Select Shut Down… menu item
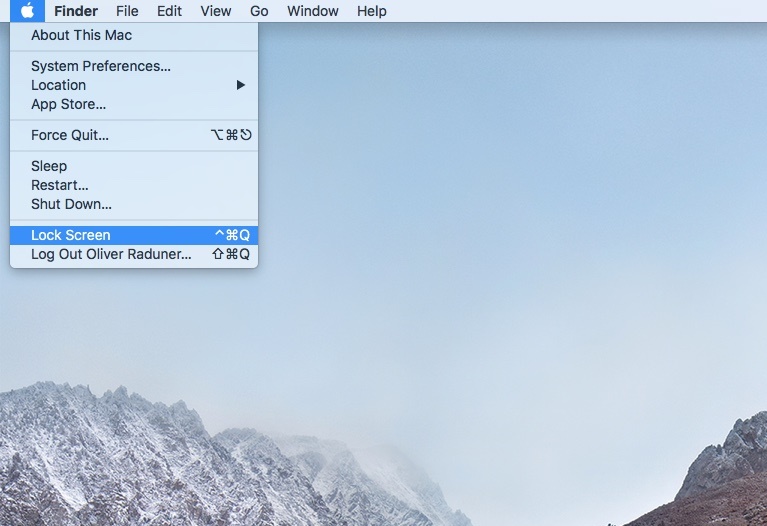The width and height of the screenshot is (767, 526). pos(134,204)
